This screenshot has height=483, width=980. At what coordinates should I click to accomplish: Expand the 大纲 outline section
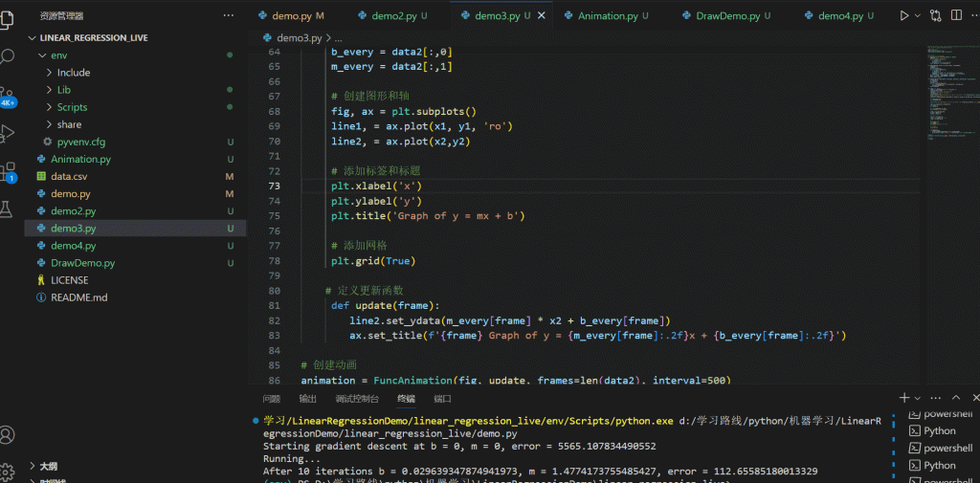pyautogui.click(x=48, y=466)
